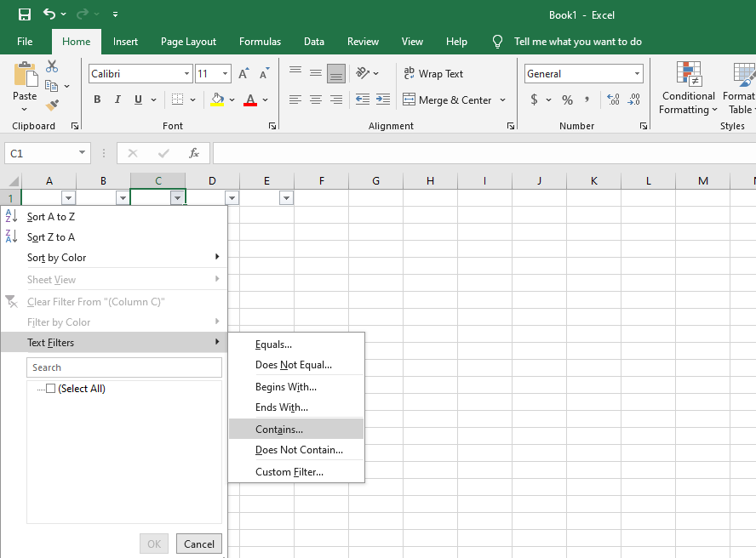Increase the font size with Grow Font

(243, 73)
